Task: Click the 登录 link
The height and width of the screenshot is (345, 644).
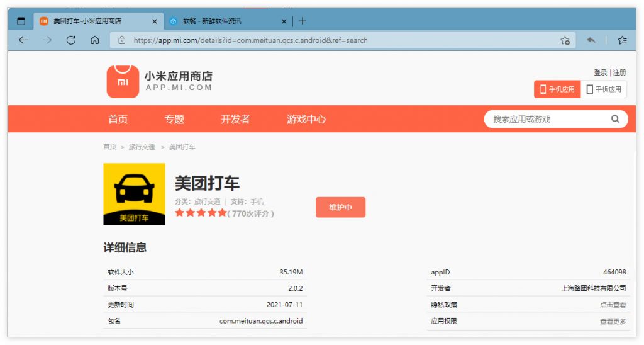Action: (x=600, y=72)
